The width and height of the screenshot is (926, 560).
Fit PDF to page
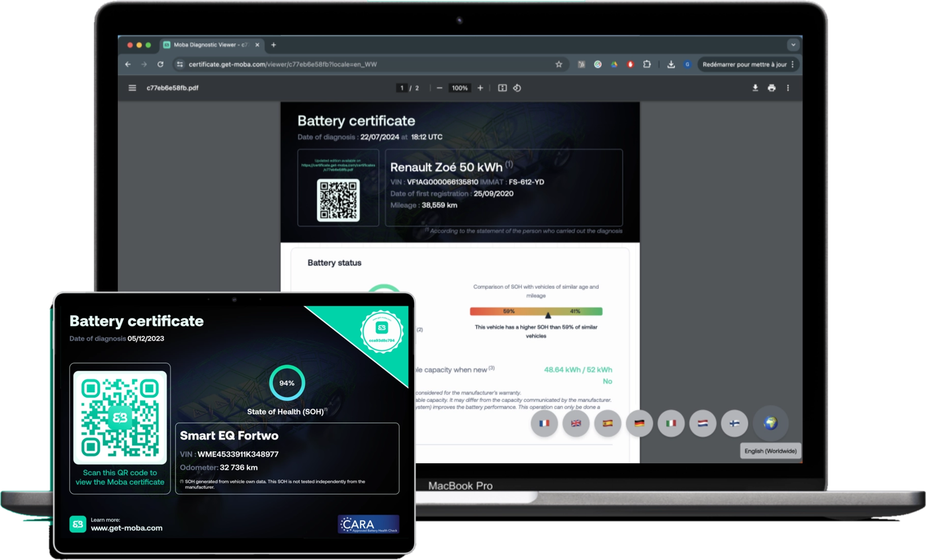coord(502,88)
